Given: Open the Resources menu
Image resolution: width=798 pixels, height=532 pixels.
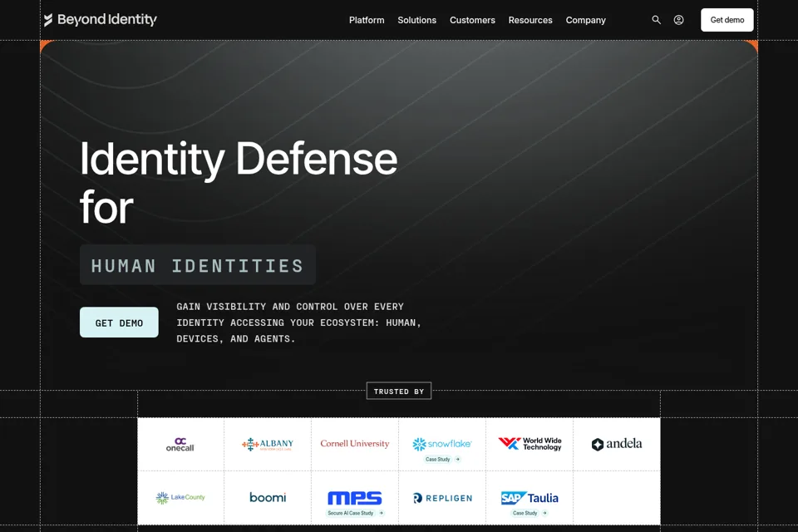Looking at the screenshot, I should (530, 20).
